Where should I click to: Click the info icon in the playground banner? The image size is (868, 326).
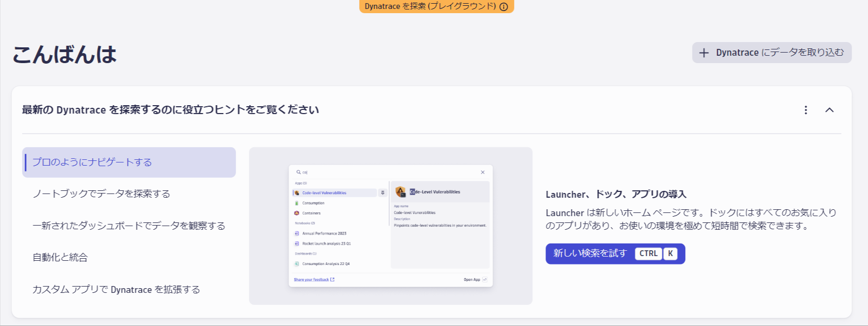coord(504,7)
